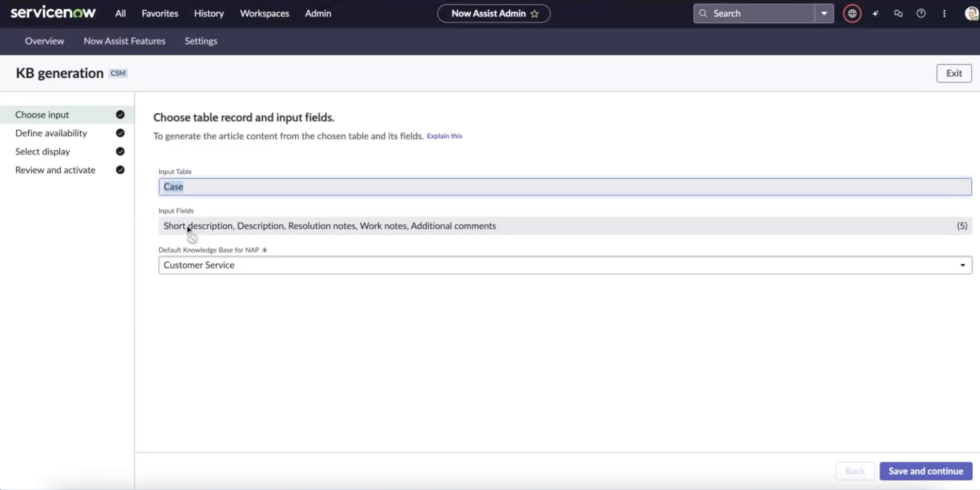Click the CSM tag beside KB generation

click(118, 73)
